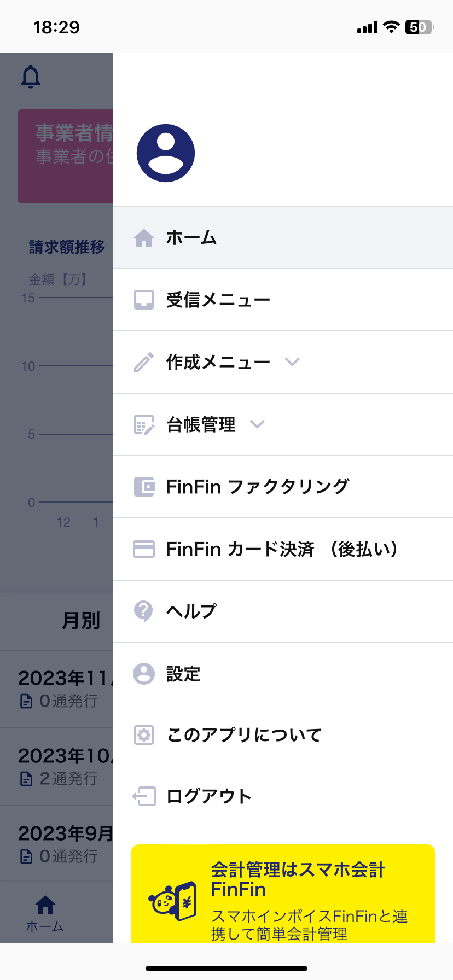This screenshot has width=453, height=980.
Task: Tap the inbox icon for 受信メニュー
Action: [x=144, y=300]
